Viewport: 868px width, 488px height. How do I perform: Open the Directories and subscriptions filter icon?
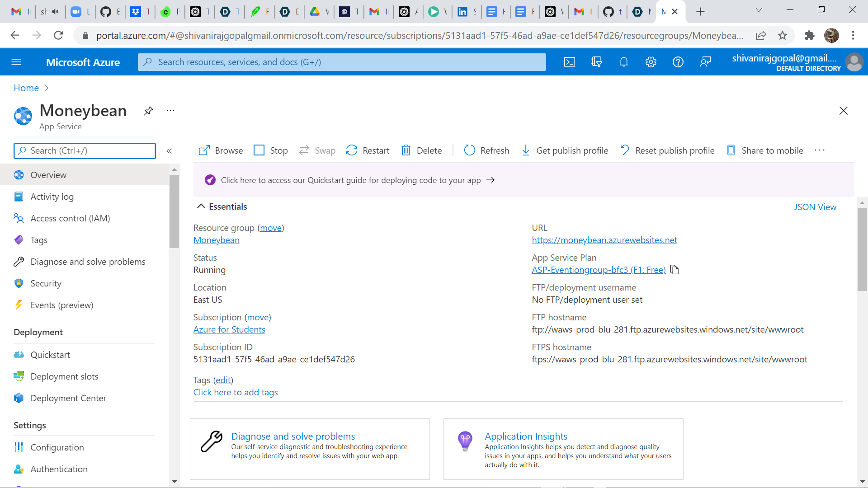(x=597, y=62)
